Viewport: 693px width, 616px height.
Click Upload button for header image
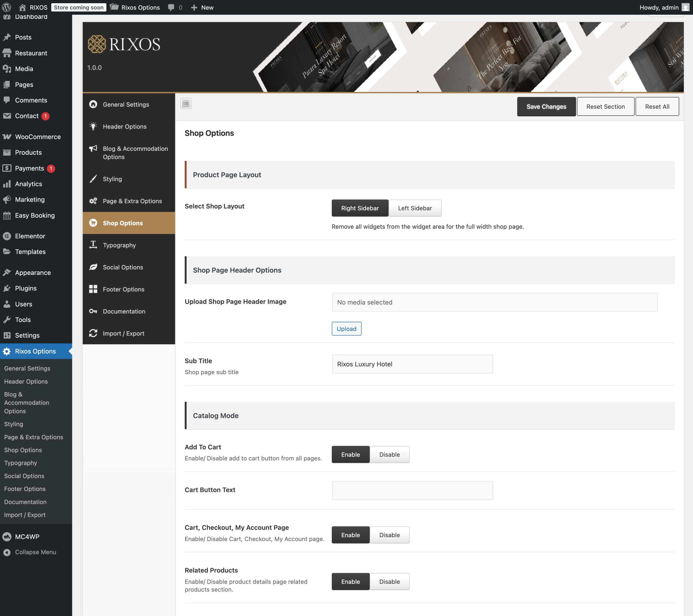[346, 329]
